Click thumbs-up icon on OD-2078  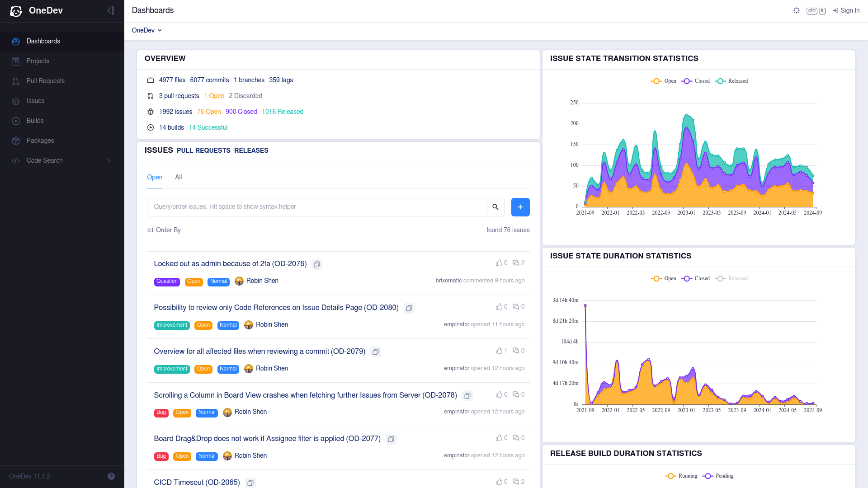click(x=499, y=394)
